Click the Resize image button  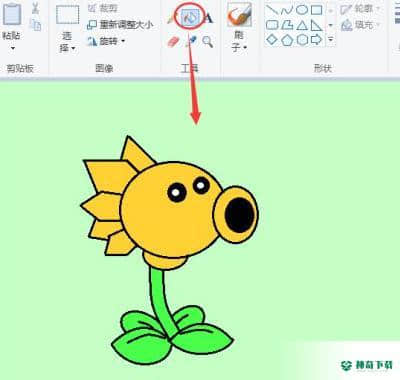120,25
